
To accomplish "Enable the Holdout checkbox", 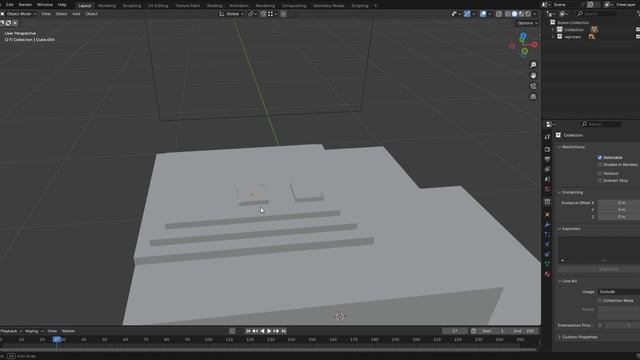I will point(600,173).
